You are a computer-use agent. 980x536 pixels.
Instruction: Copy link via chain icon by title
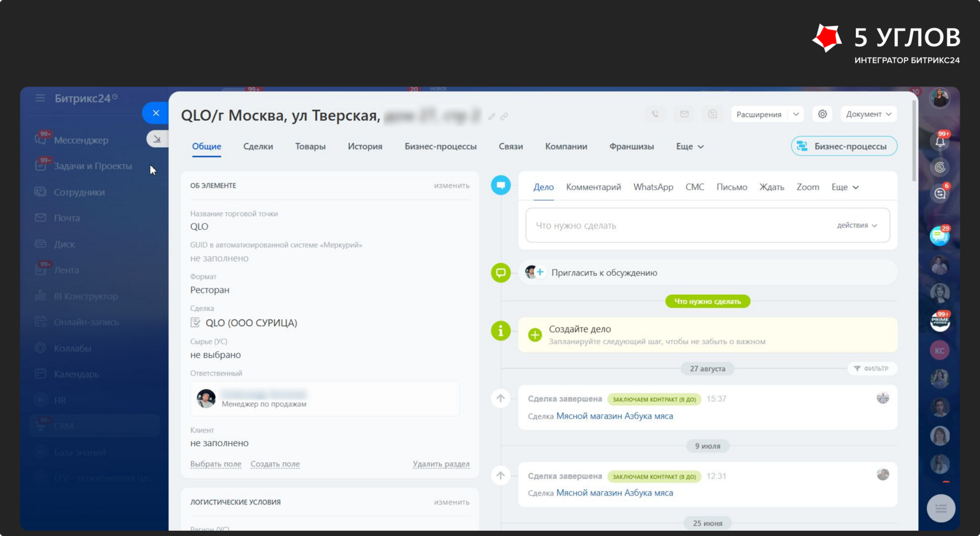[504, 117]
